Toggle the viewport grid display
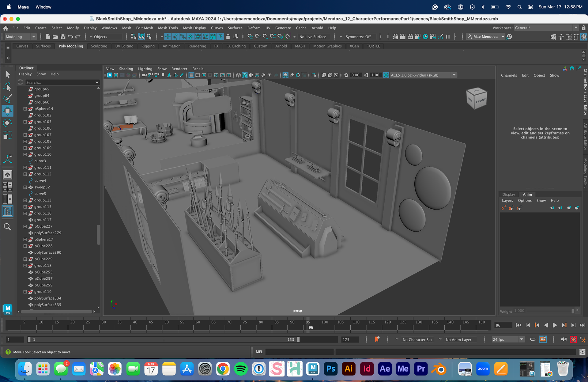This screenshot has width=588, height=382. pos(191,75)
